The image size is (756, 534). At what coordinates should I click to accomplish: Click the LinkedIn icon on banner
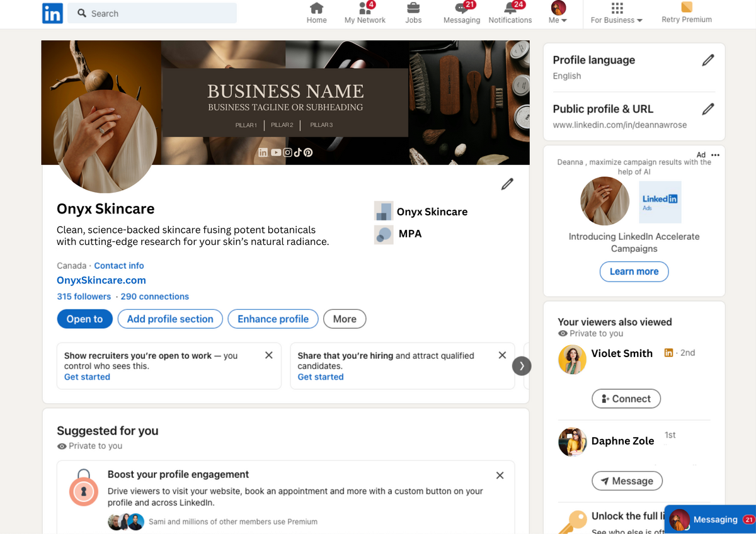pyautogui.click(x=263, y=152)
